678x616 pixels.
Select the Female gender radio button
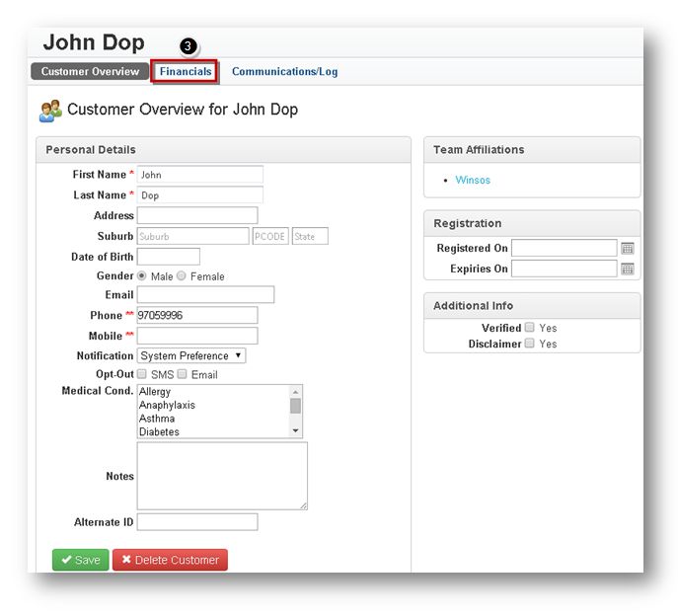point(182,276)
